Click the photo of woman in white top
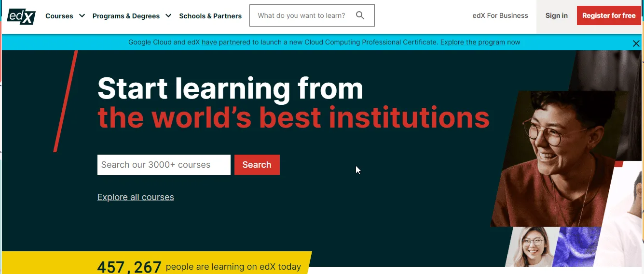The image size is (644, 274). (532, 246)
